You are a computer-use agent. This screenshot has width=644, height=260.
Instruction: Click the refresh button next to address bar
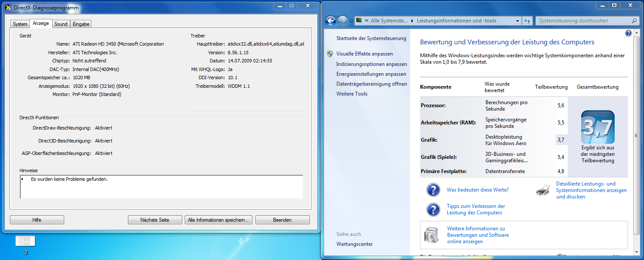point(527,21)
